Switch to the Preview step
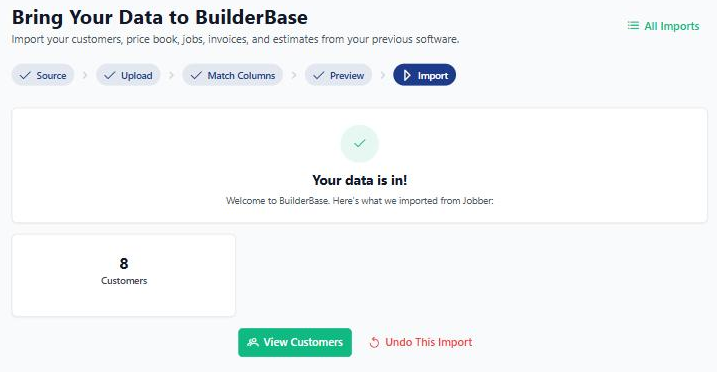Image resolution: width=717 pixels, height=372 pixels. point(338,75)
